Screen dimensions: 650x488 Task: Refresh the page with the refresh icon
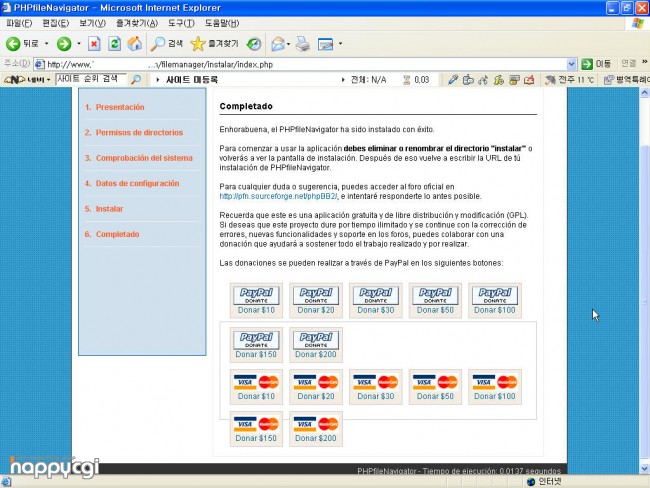114,44
